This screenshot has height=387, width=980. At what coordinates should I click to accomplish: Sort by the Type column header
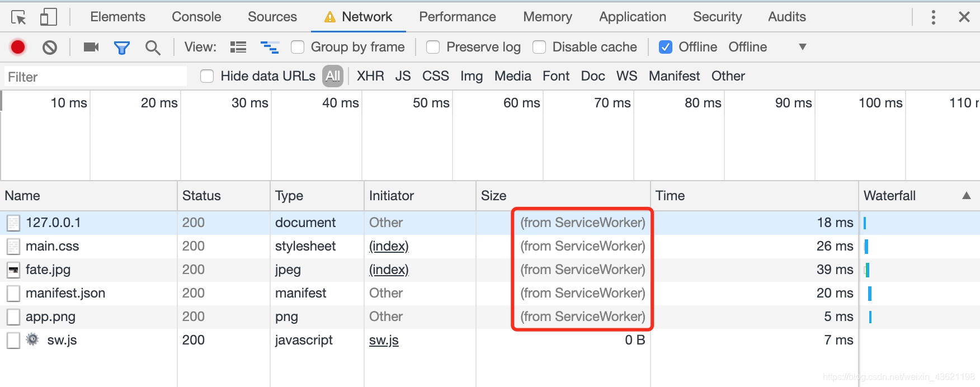tap(317, 196)
